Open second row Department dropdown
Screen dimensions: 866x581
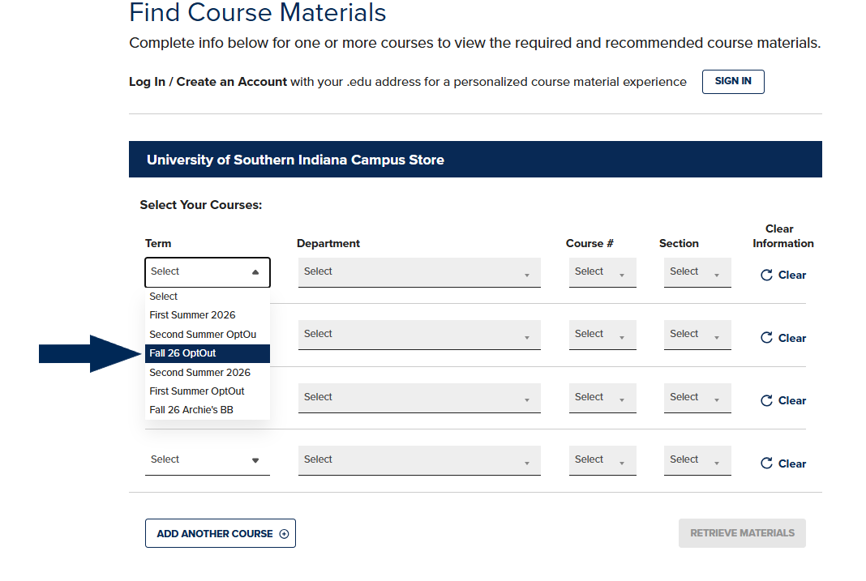point(419,335)
